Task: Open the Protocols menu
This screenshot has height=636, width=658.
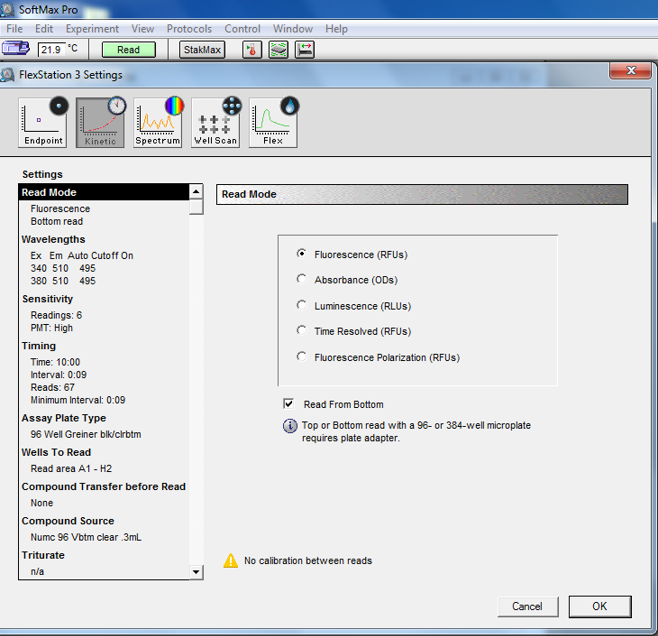Action: click(189, 29)
